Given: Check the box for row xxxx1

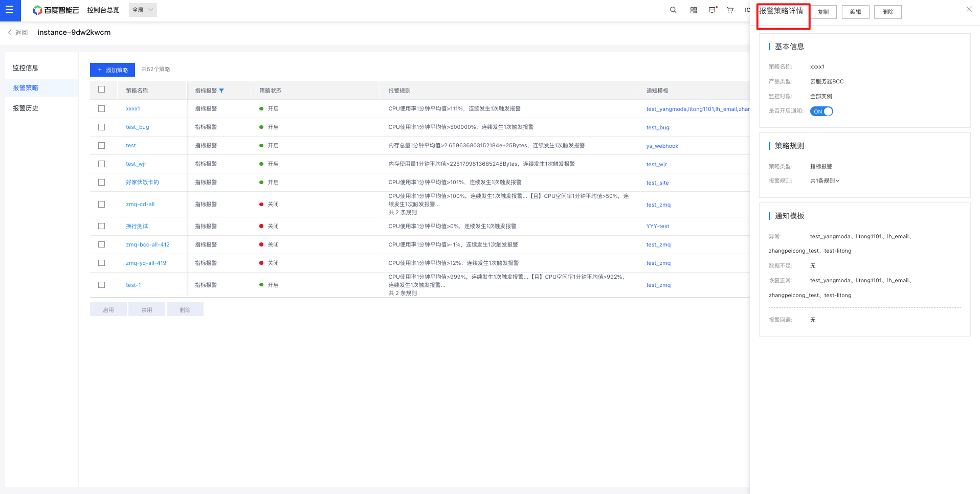Looking at the screenshot, I should tap(101, 109).
